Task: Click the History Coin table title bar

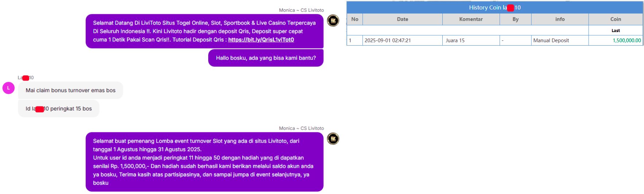Action: 495,7
